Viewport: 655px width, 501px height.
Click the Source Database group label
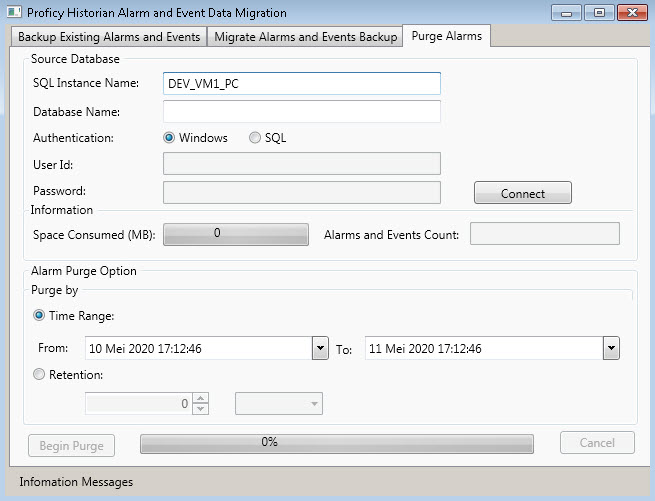[x=75, y=59]
